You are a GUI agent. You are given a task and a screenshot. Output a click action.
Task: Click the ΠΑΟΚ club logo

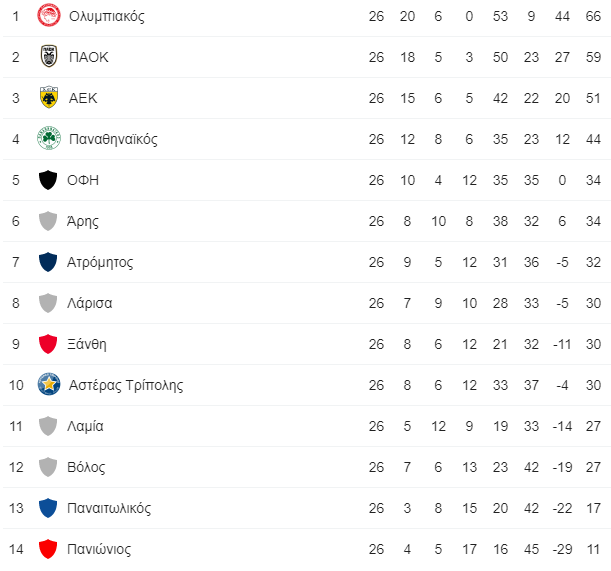[x=48, y=57]
